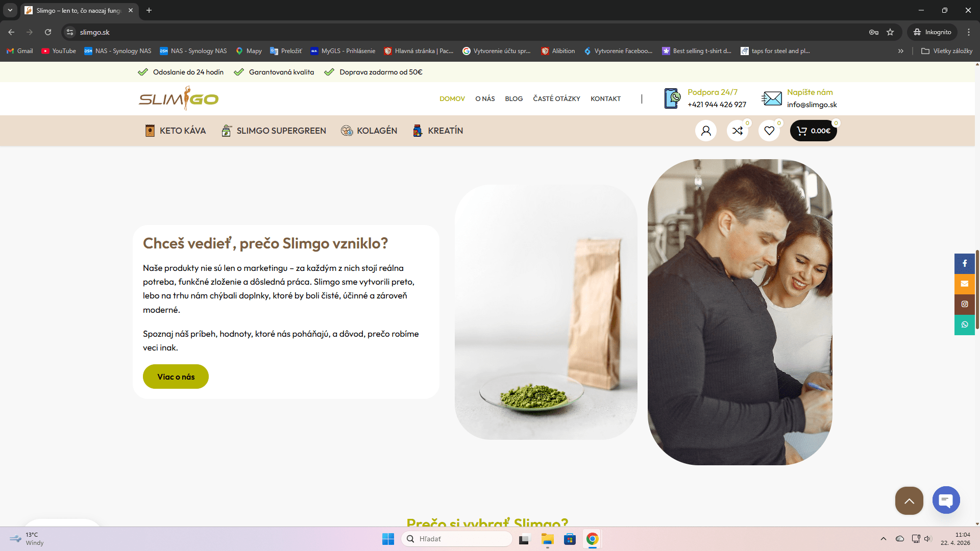Click the Instagram side icon

pos(964,304)
